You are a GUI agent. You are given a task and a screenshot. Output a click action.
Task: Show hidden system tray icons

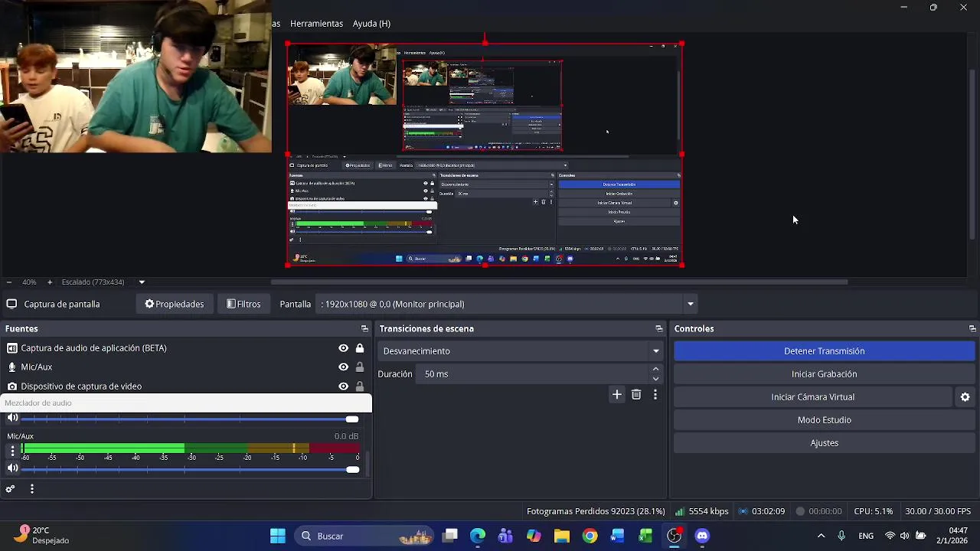pos(821,536)
